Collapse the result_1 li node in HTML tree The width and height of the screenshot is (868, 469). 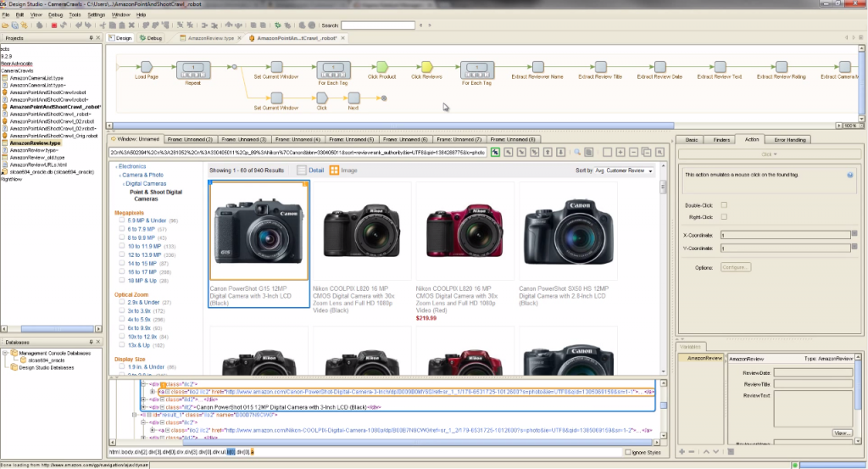point(134,415)
